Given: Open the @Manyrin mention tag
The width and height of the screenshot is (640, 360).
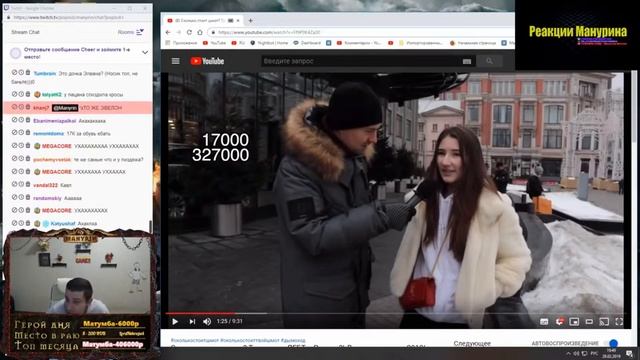Looking at the screenshot, I should [x=65, y=108].
